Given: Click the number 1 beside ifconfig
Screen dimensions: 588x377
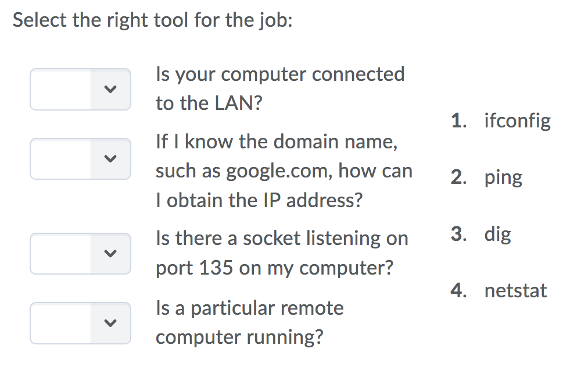Looking at the screenshot, I should (458, 121).
